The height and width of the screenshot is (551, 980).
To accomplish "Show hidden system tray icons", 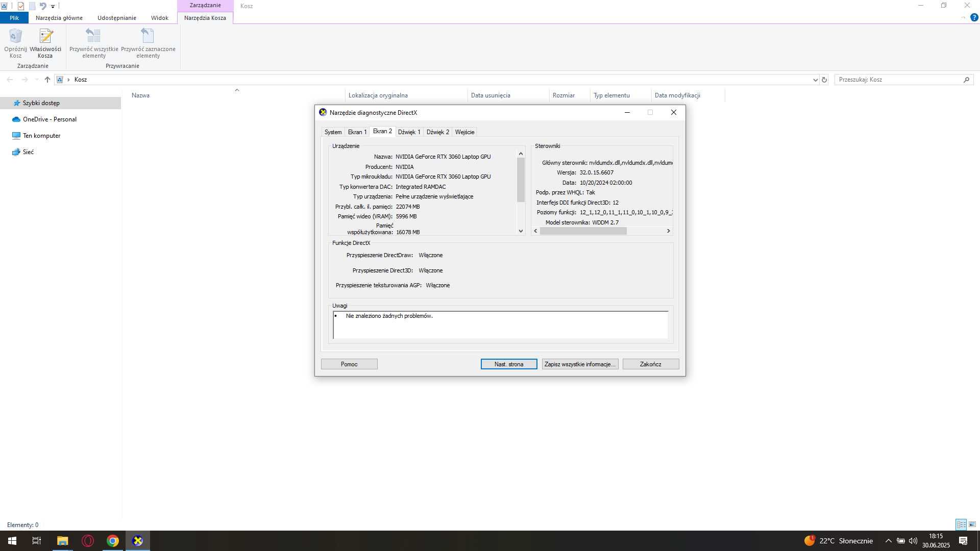I will pos(888,541).
